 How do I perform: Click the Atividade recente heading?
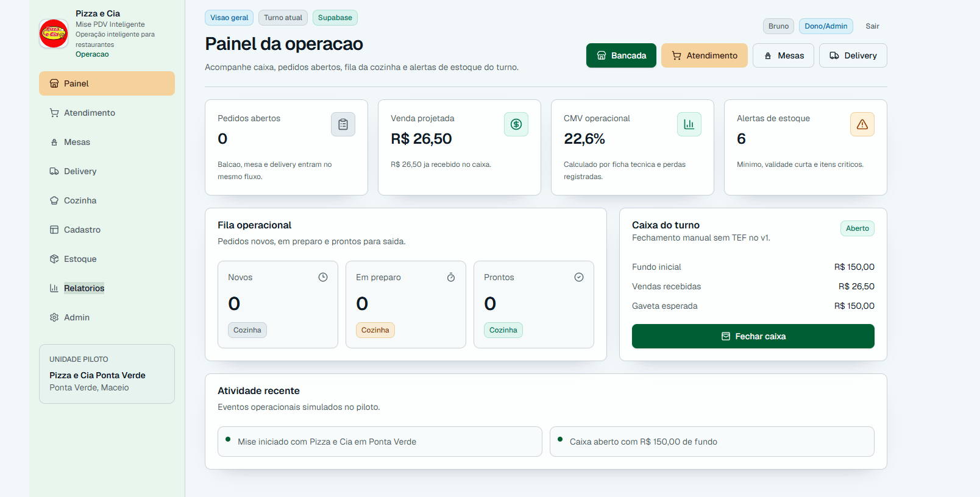(258, 390)
